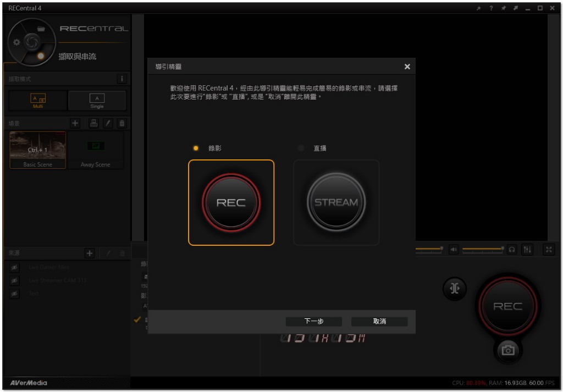The width and height of the screenshot is (563, 392).
Task: Open help with the question mark icon
Action: click(x=491, y=8)
